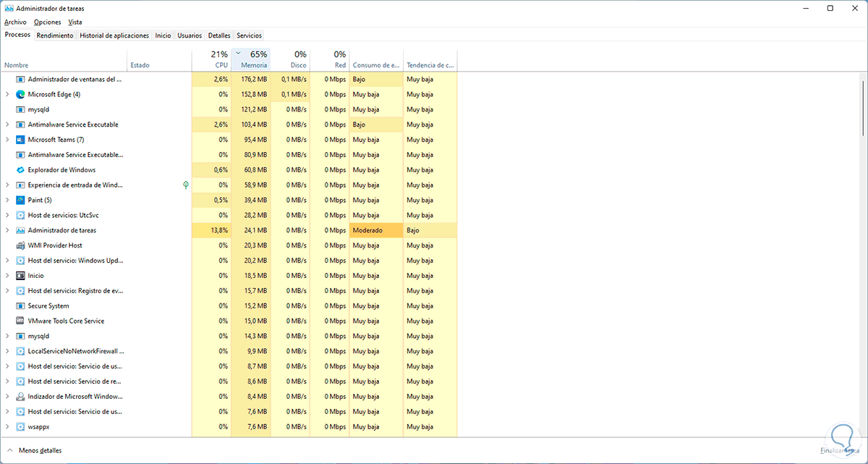This screenshot has width=868, height=464.
Task: Expand the Host de servicios: UtcSvc row
Action: point(7,216)
